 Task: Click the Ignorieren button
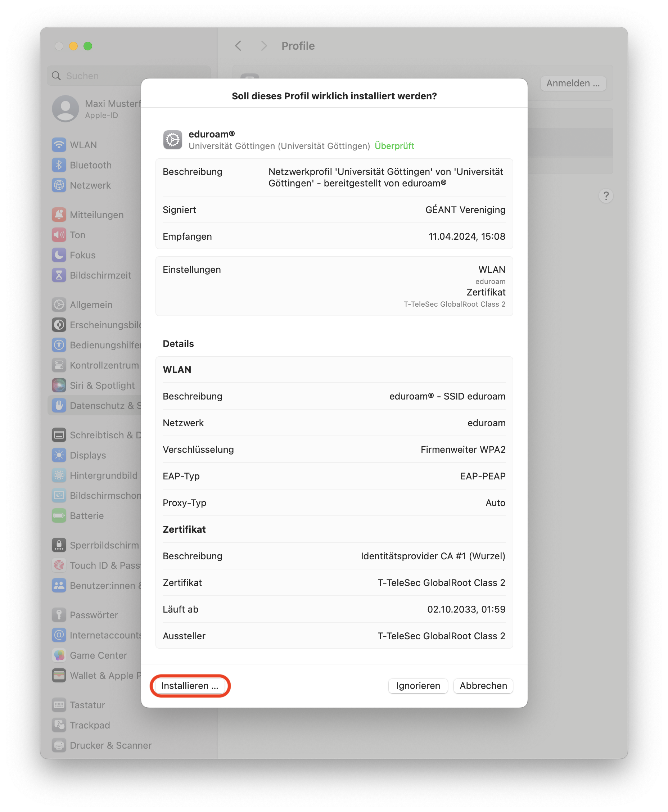[x=418, y=685]
